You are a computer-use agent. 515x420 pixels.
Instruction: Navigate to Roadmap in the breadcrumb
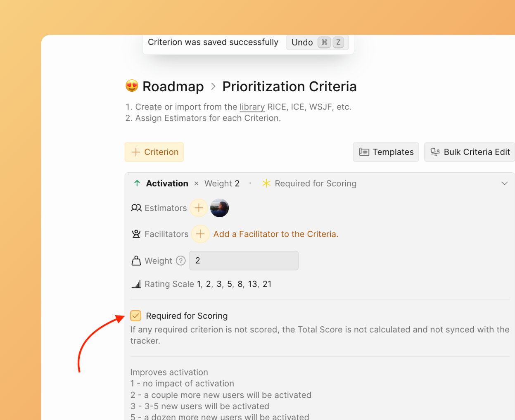coord(173,86)
